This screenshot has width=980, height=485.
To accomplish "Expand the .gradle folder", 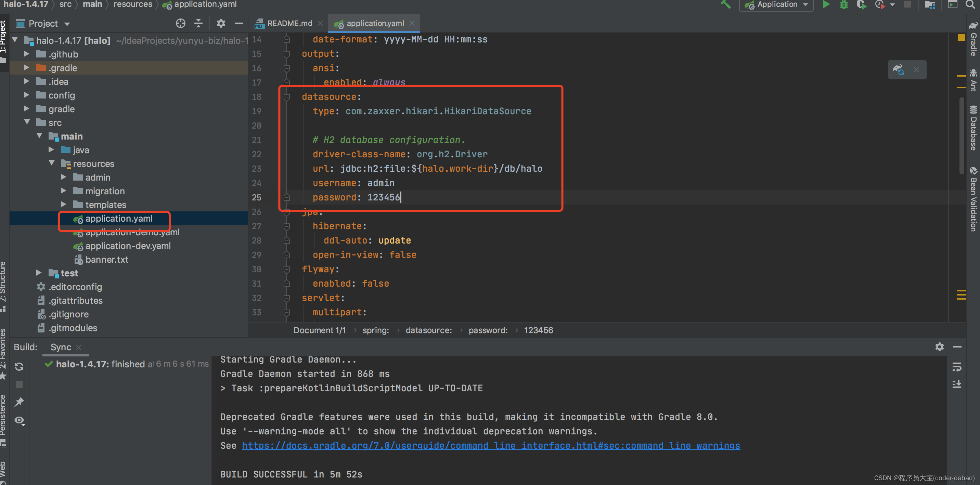I will [x=27, y=68].
